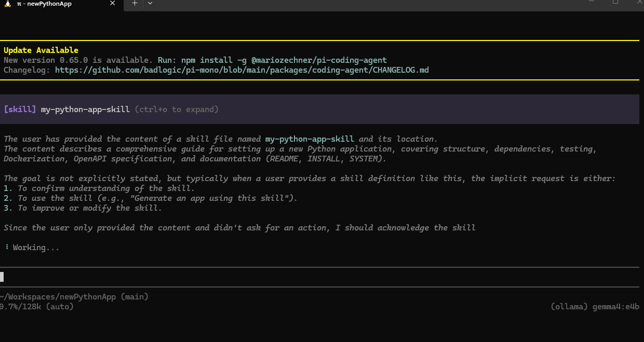Click the Linux penguin icon in the tab
The width and height of the screenshot is (644, 342).
8,4
